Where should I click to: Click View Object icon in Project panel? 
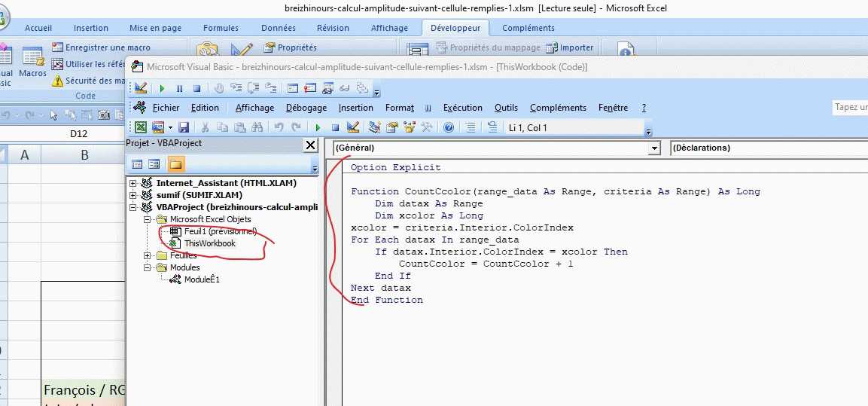[154, 164]
